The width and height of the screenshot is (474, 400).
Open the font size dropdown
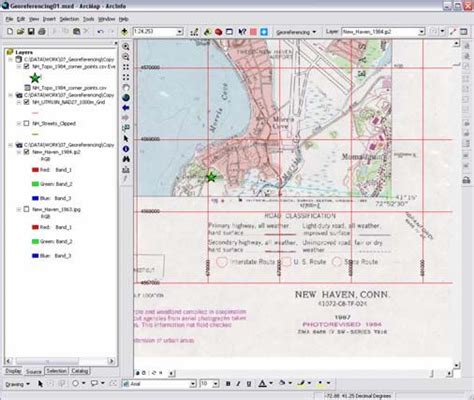pos(216,384)
